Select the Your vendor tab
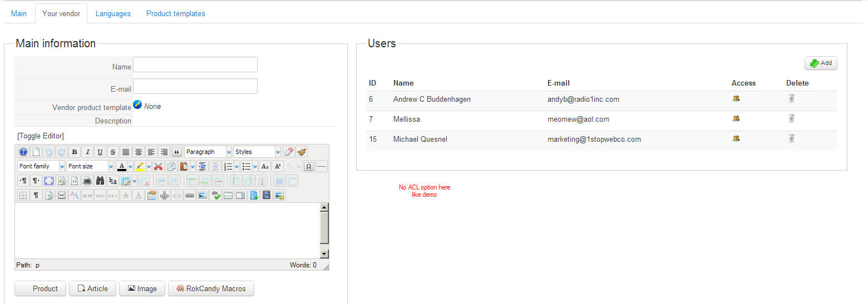Viewport: 868px width, 304px height. point(61,13)
